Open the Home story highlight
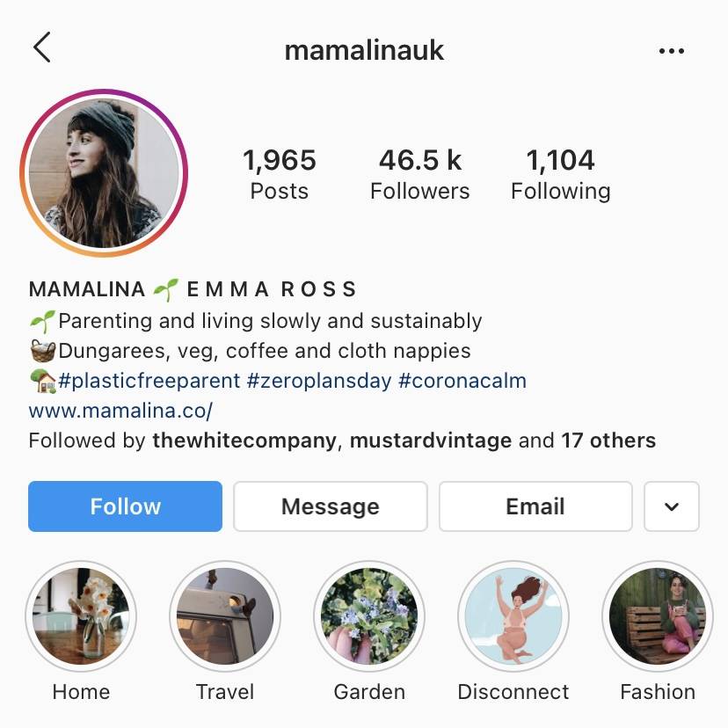 pos(81,616)
